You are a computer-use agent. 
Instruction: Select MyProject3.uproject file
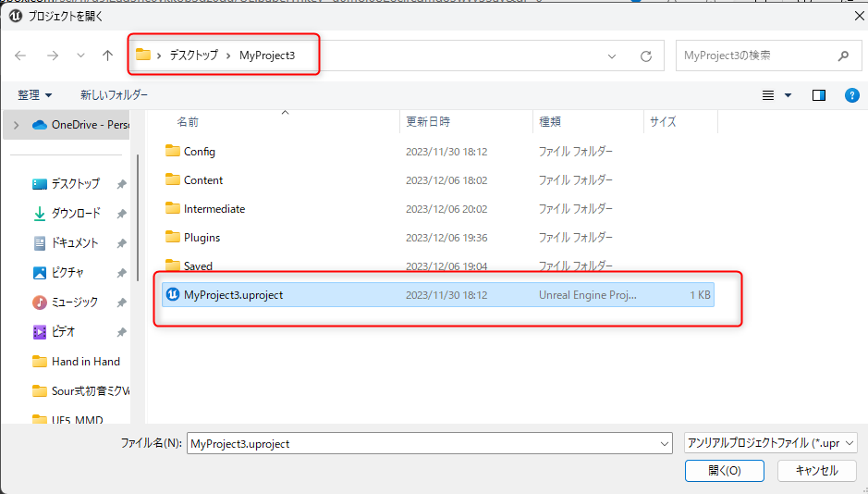tap(438, 294)
